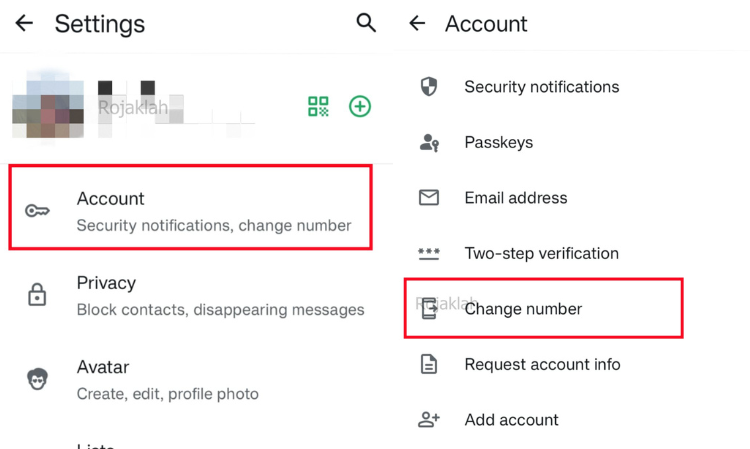
Task: Open search with the magnifier icon
Action: [366, 23]
